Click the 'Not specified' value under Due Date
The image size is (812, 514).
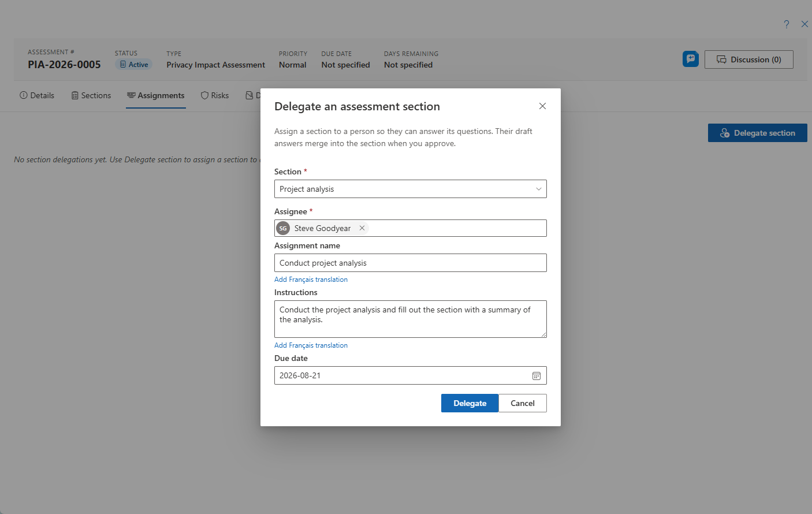pos(345,65)
